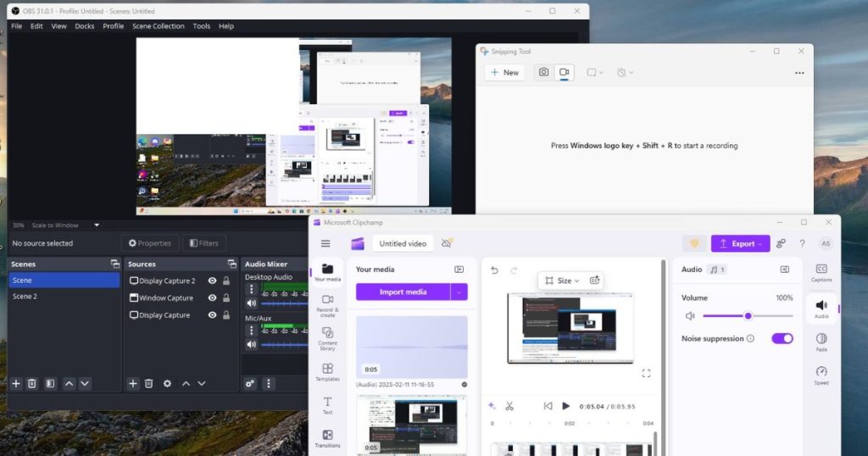Click the Filters button in OBS
This screenshot has width=868, height=456.
point(204,243)
